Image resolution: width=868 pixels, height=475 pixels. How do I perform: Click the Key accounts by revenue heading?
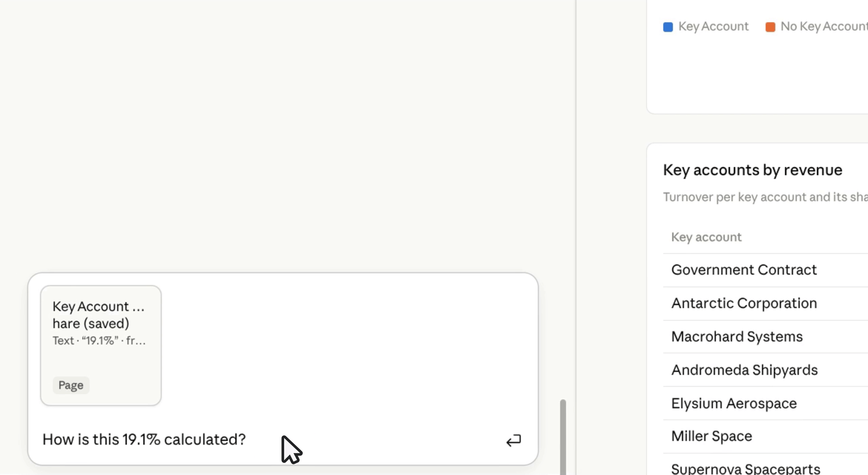(752, 170)
